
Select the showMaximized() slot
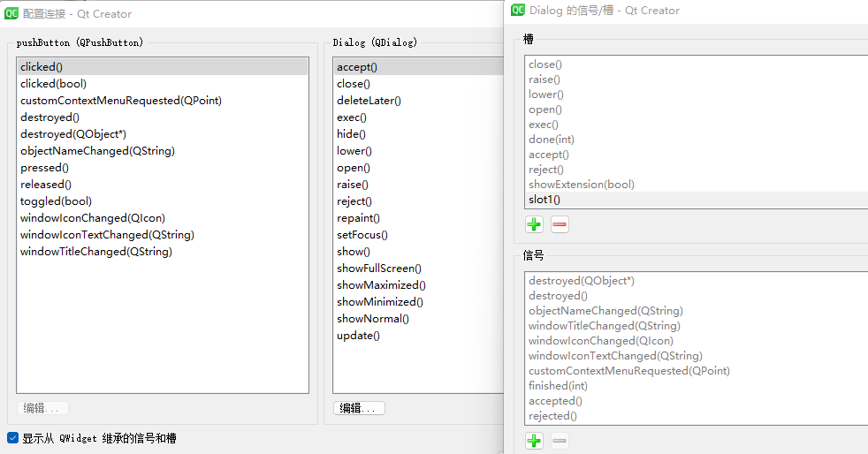coord(418,284)
